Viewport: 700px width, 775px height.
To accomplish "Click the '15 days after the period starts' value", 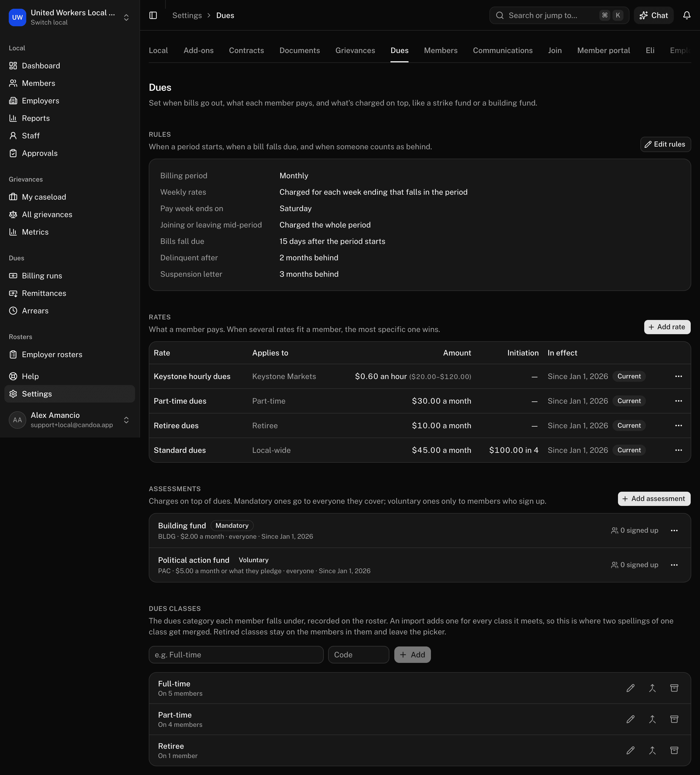I will 332,241.
